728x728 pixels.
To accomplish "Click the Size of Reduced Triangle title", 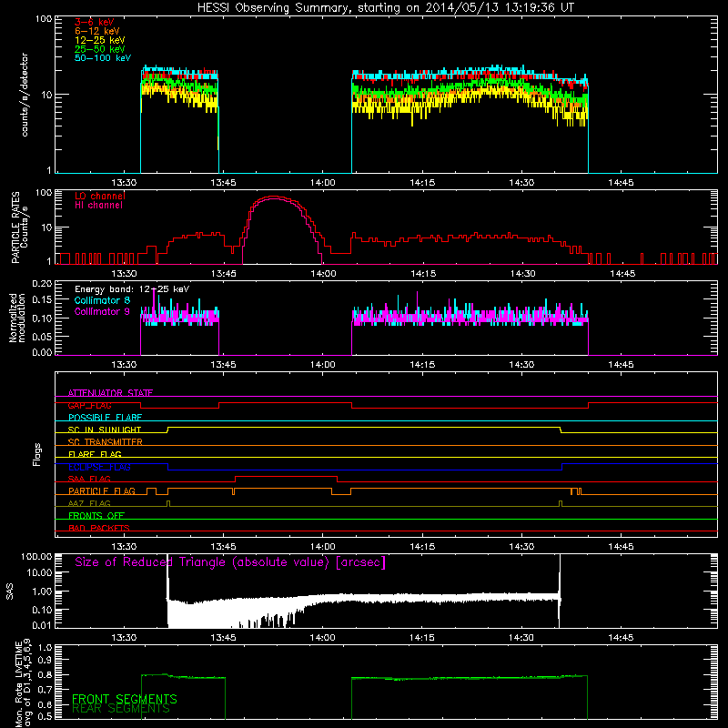I will (230, 562).
